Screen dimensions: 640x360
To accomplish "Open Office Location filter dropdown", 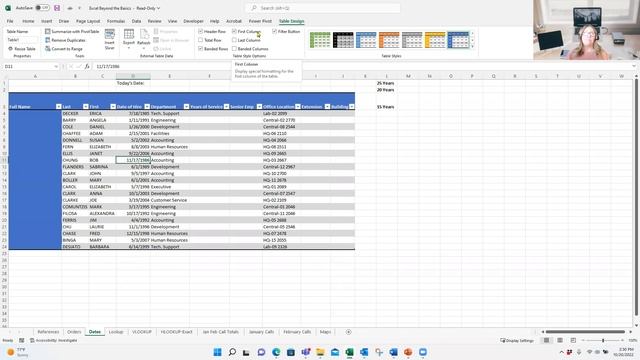I will point(298,107).
